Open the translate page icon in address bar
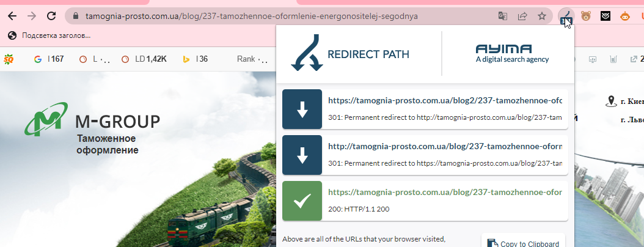 tap(502, 16)
